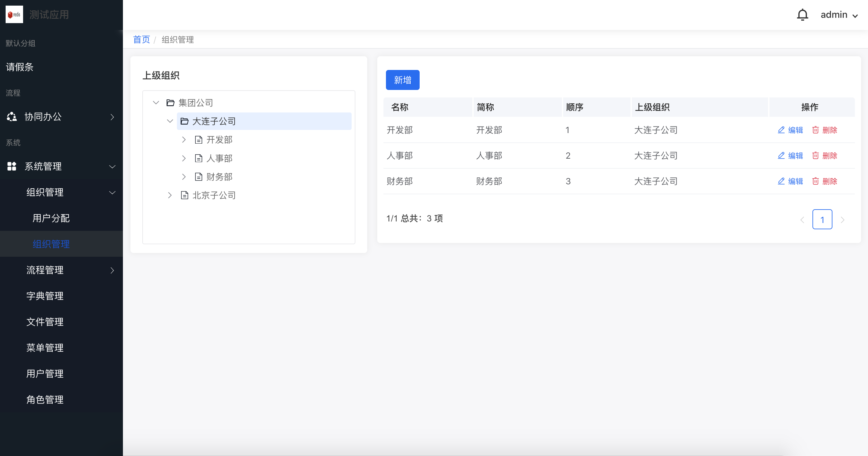The height and width of the screenshot is (456, 868).
Task: Collapse the 集团公司 tree node
Action: click(156, 102)
